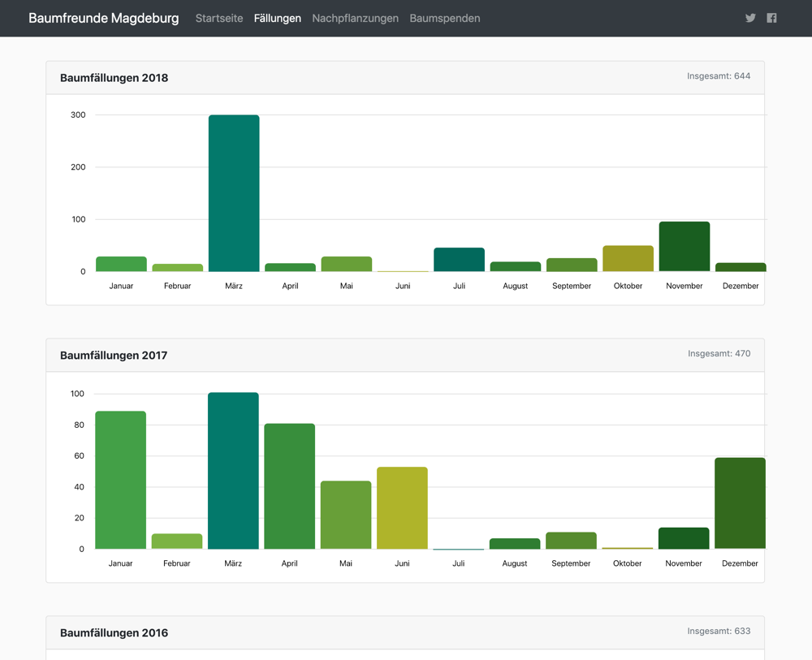Click the Insgesamt: 470 total label
This screenshot has height=660, width=812.
[719, 354]
